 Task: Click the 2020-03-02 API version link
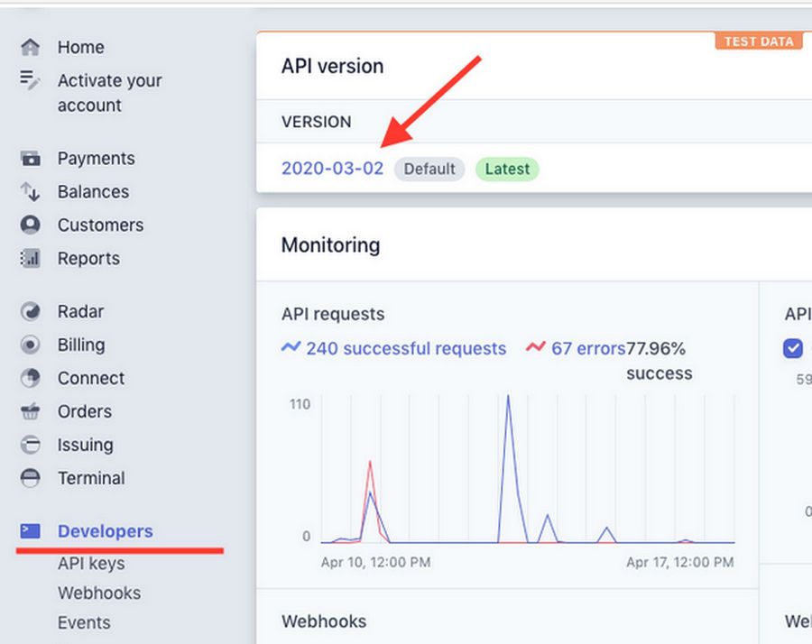[332, 169]
